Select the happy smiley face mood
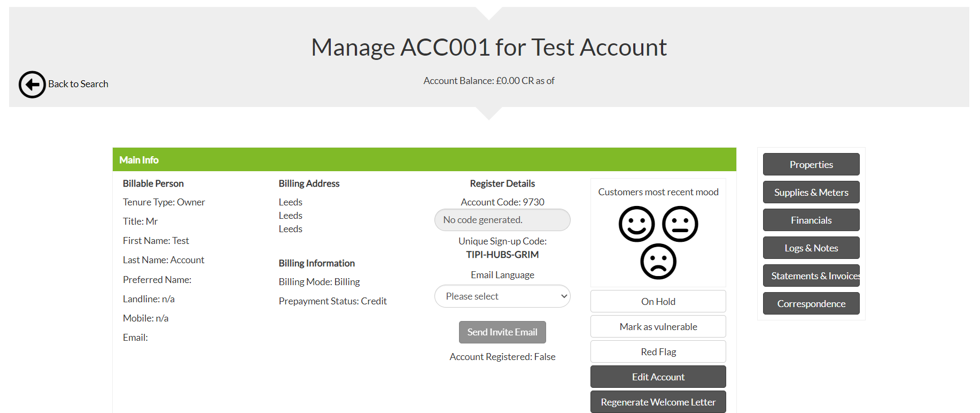Viewport: 980px width, 413px height. (636, 224)
